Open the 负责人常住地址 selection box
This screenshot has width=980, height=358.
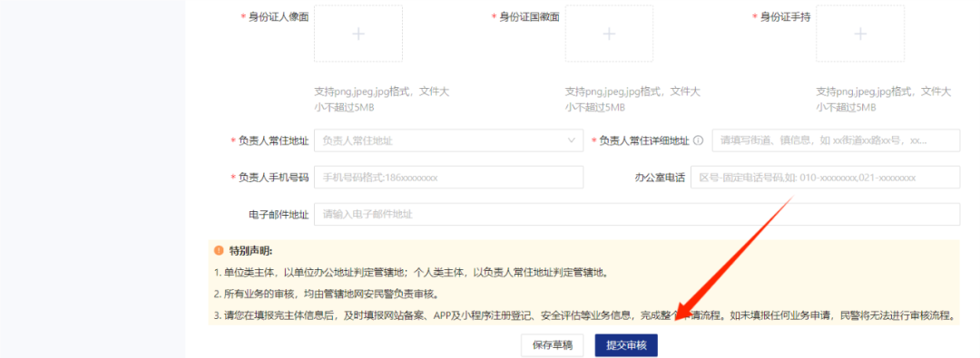point(449,140)
